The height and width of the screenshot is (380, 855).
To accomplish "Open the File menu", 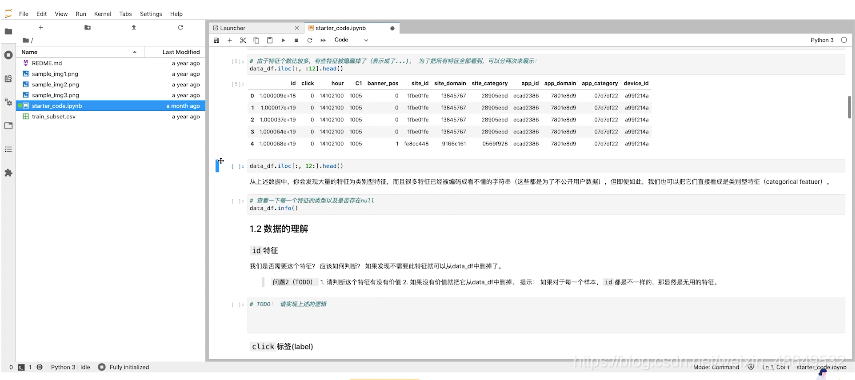I will (x=23, y=14).
